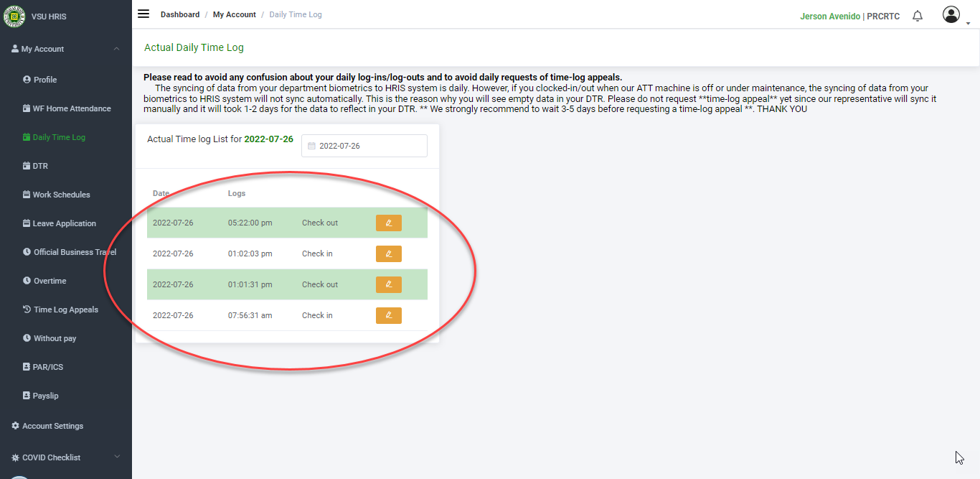
Task: Navigate to Time Log Appeals
Action: click(65, 310)
